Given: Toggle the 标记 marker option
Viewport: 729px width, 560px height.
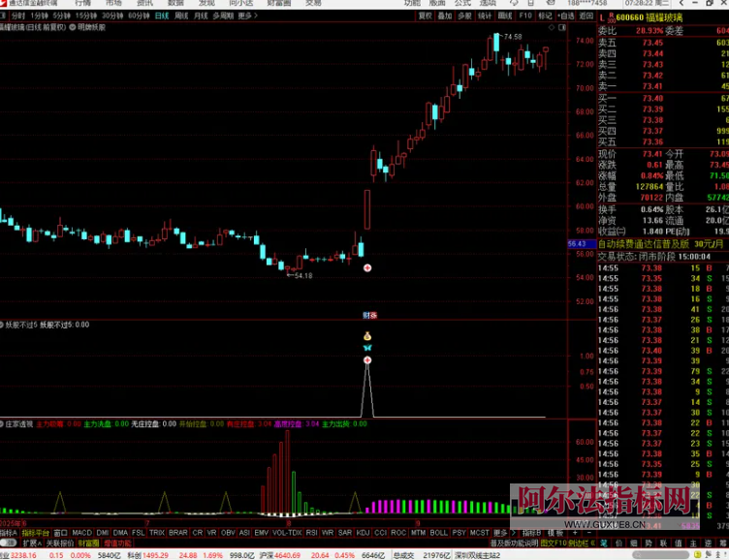Looking at the screenshot, I should tap(545, 16).
